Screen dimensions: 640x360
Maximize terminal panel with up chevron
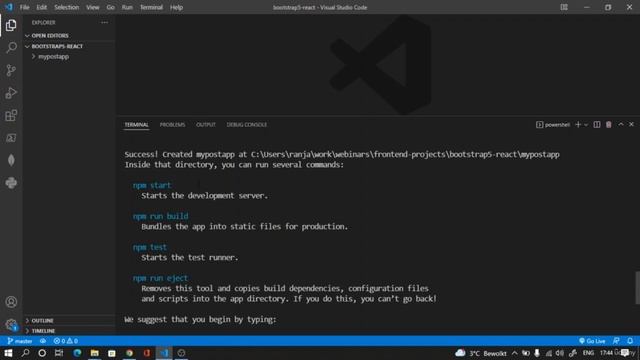[x=621, y=124]
